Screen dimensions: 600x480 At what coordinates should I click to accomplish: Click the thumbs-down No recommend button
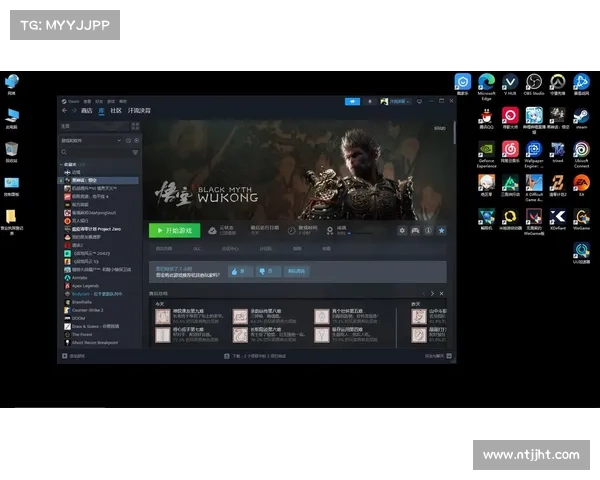(268, 271)
